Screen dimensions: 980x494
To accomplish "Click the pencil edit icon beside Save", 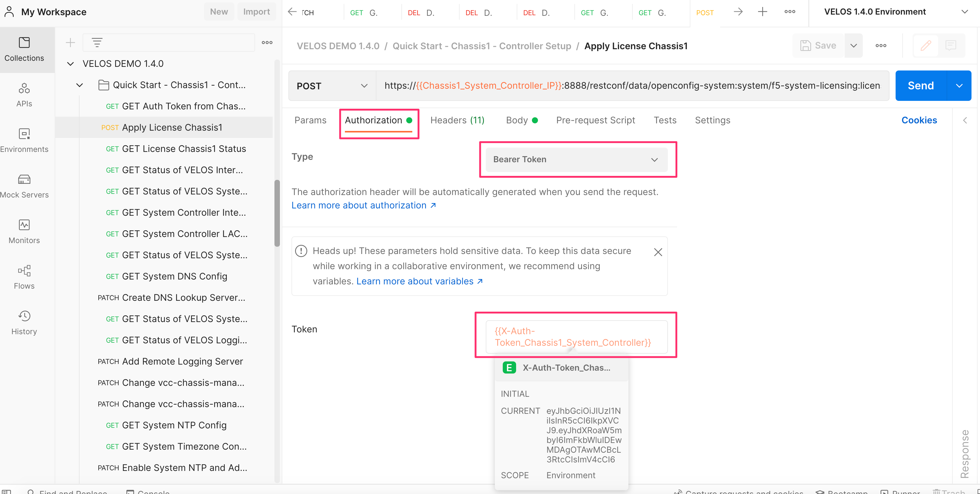I will (926, 46).
